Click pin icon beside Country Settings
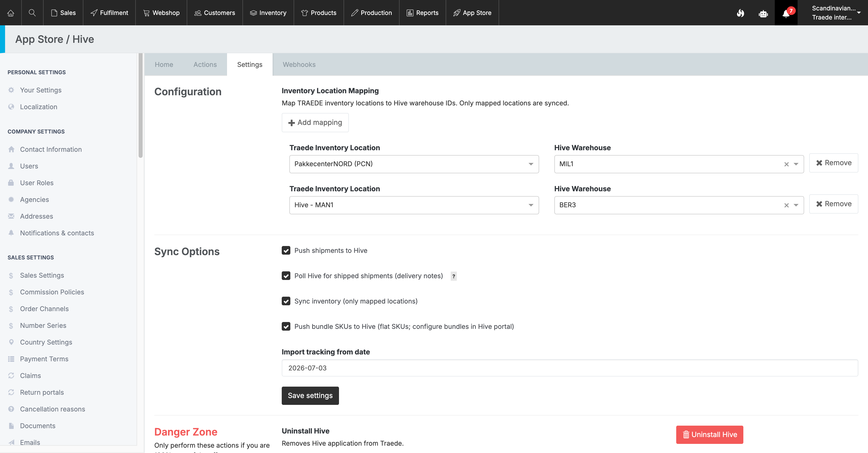Image resolution: width=868 pixels, height=453 pixels. click(11, 342)
